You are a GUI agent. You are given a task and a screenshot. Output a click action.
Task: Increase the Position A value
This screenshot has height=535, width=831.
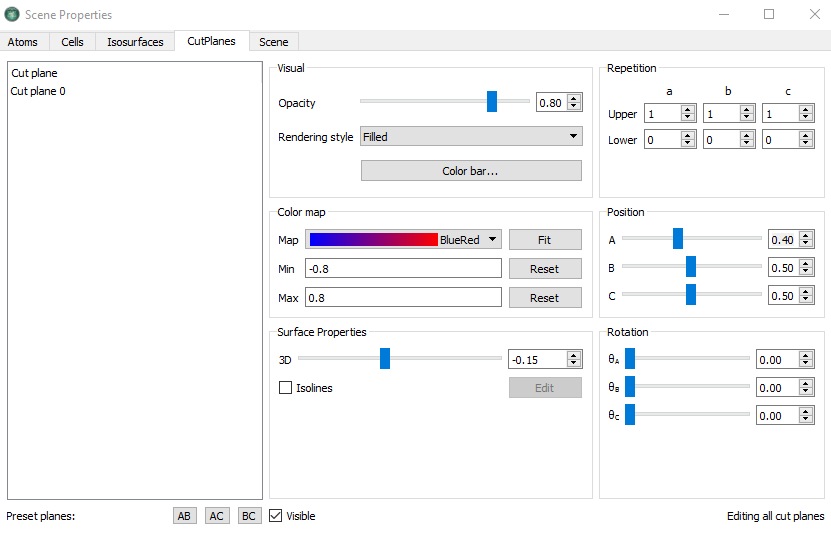(806, 235)
